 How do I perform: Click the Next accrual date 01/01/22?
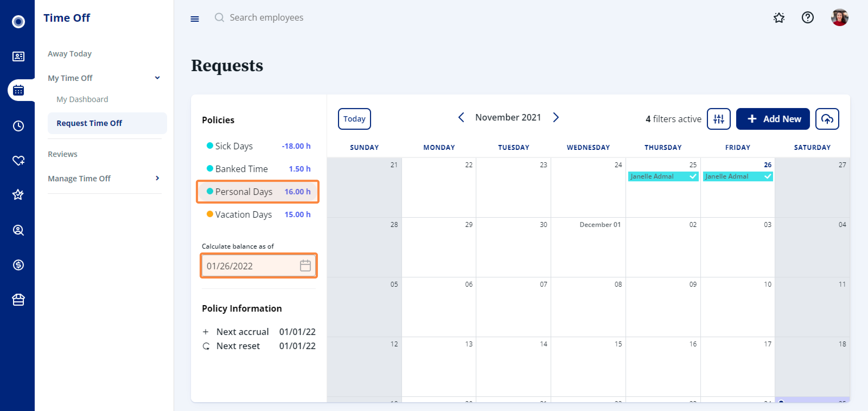point(297,332)
